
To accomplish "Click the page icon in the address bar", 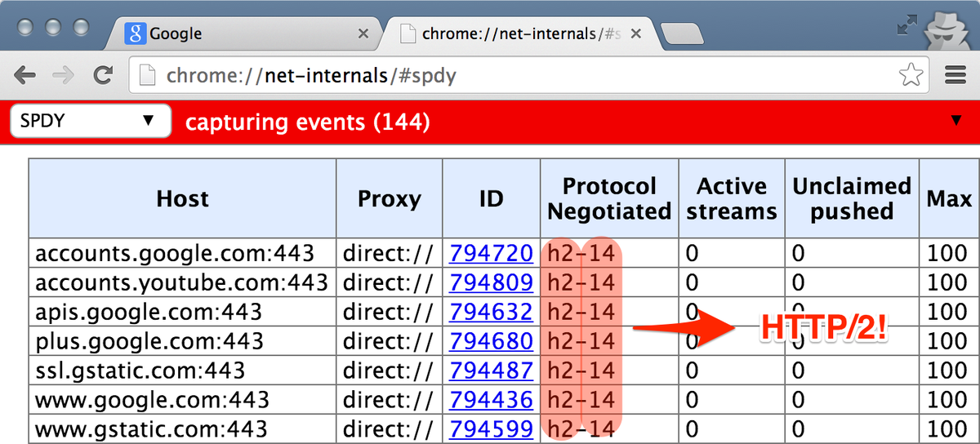I will [x=148, y=76].
